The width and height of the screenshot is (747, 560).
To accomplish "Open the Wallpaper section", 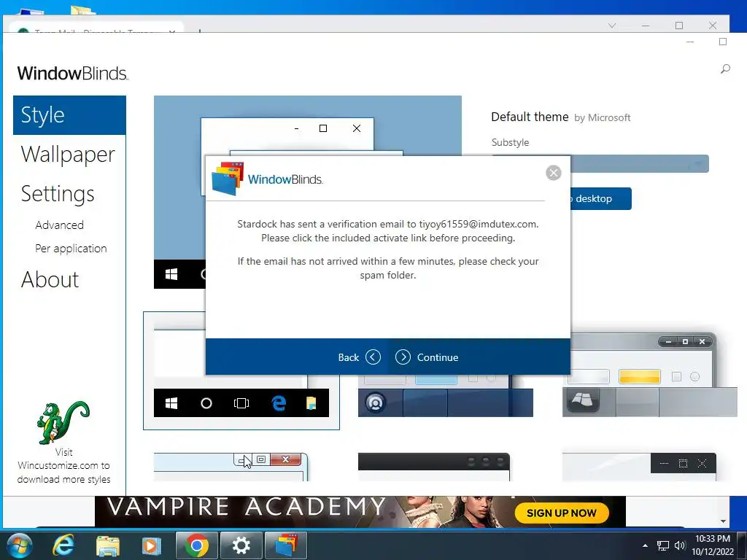I will pos(68,155).
